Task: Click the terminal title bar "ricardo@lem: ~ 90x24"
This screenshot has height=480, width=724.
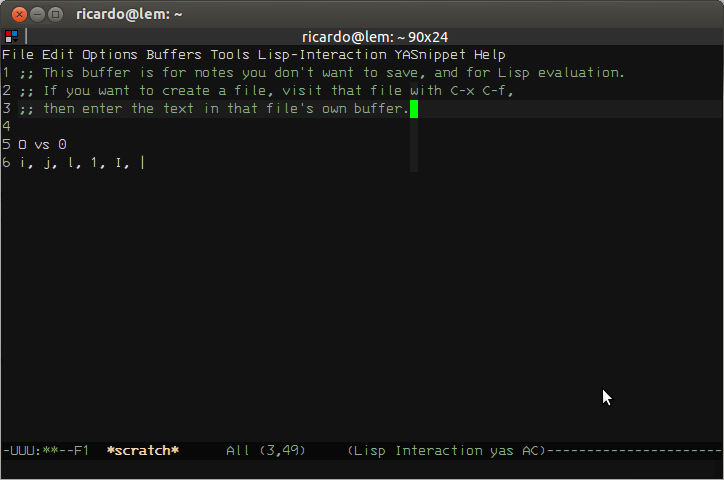Action: (x=375, y=36)
